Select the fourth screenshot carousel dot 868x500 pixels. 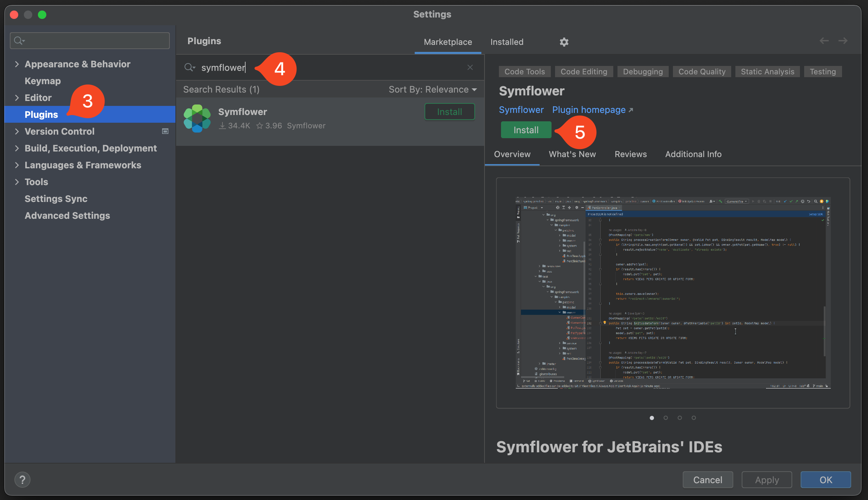[x=694, y=418]
